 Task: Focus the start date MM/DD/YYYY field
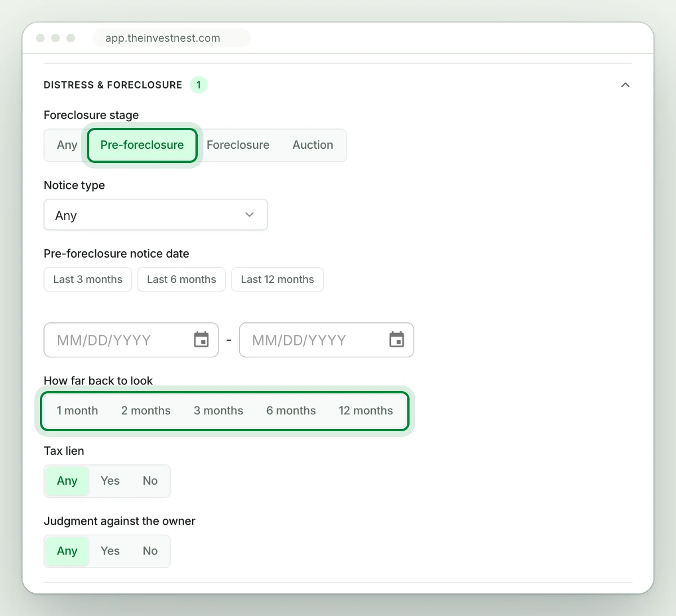pos(131,340)
